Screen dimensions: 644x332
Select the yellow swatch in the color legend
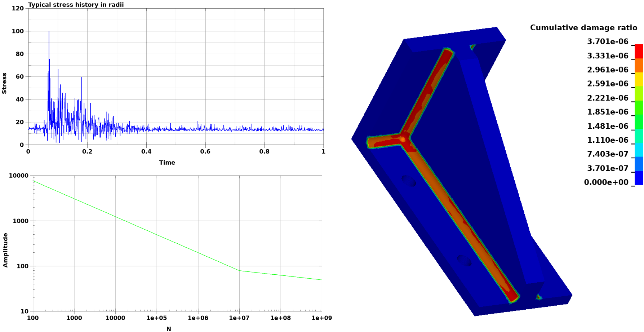tap(639, 79)
